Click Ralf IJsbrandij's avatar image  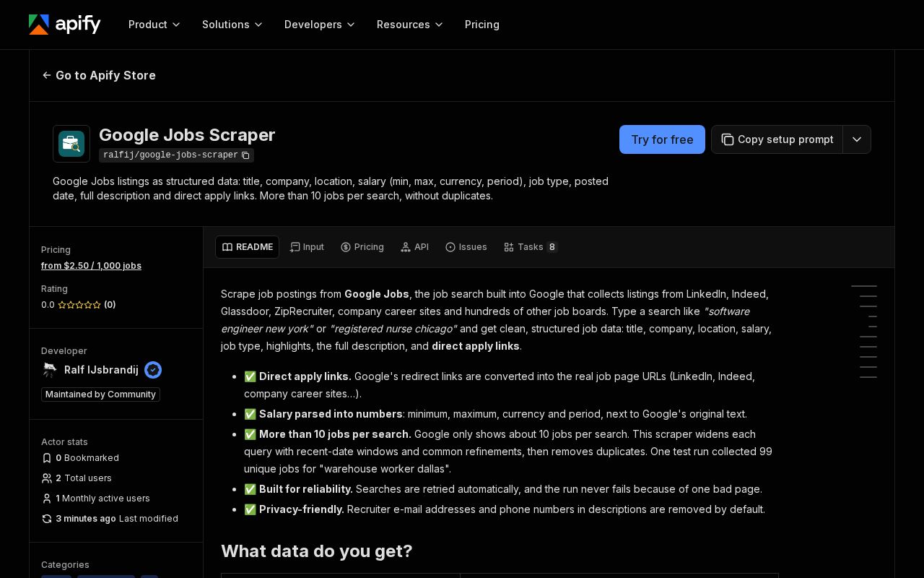point(50,370)
